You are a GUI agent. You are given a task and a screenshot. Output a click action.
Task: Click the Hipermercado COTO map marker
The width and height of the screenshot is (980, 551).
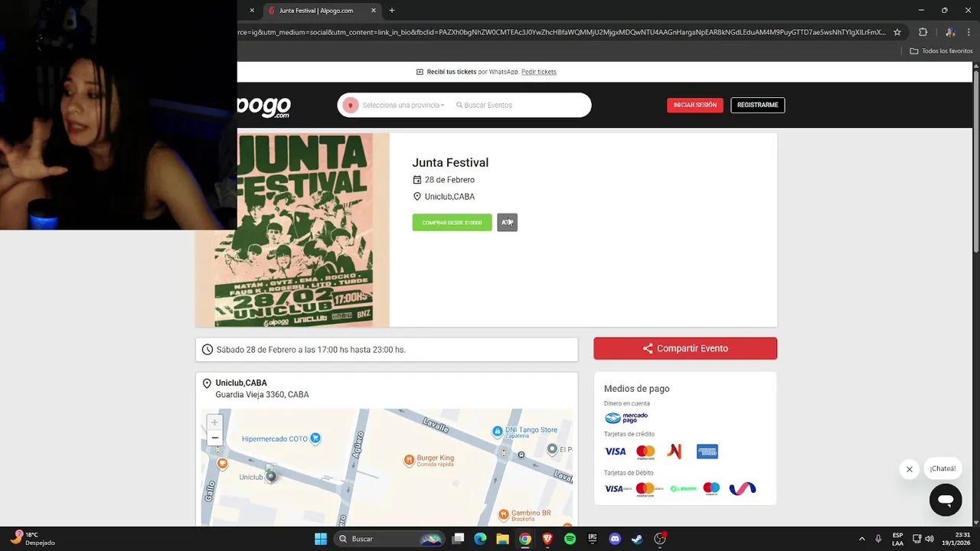[315, 439]
